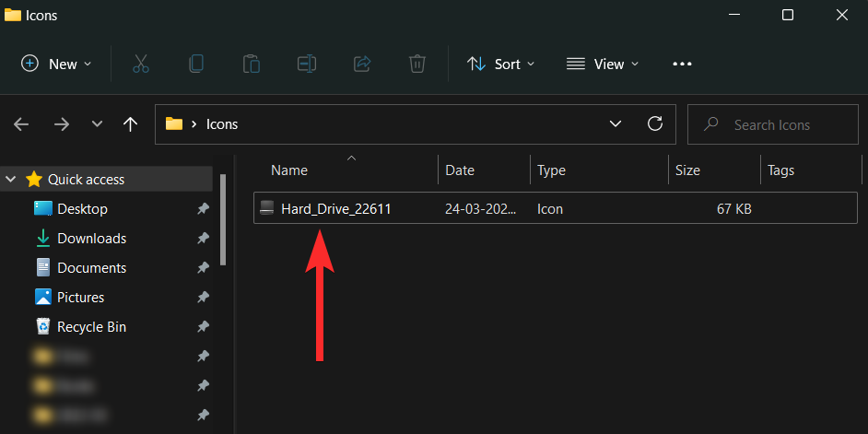Image resolution: width=868 pixels, height=434 pixels.
Task: Click the Rename icon in toolbar
Action: [x=307, y=64]
